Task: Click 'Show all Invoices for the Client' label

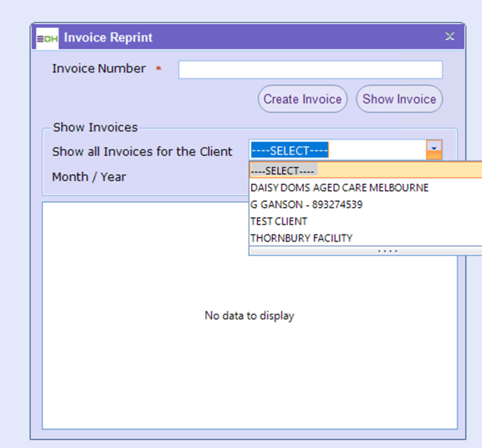Action: 142,152
